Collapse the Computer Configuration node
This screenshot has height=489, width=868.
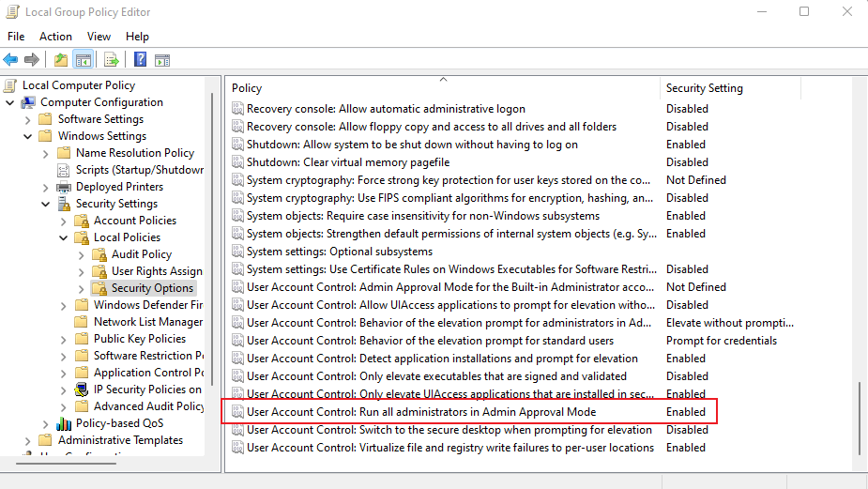[10, 102]
